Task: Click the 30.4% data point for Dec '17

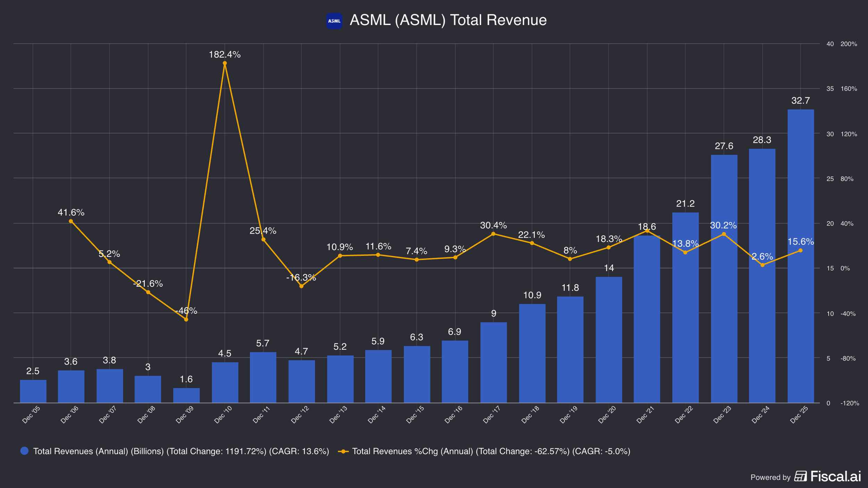Action: pos(493,234)
